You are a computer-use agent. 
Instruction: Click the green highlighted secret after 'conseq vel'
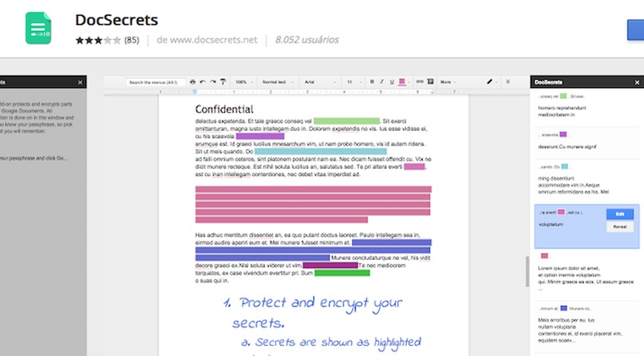(x=347, y=120)
